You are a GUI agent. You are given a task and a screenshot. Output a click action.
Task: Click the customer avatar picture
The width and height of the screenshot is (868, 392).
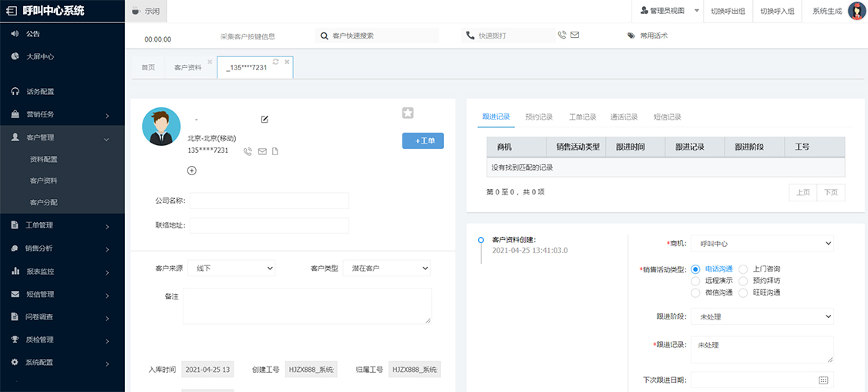pos(162,127)
